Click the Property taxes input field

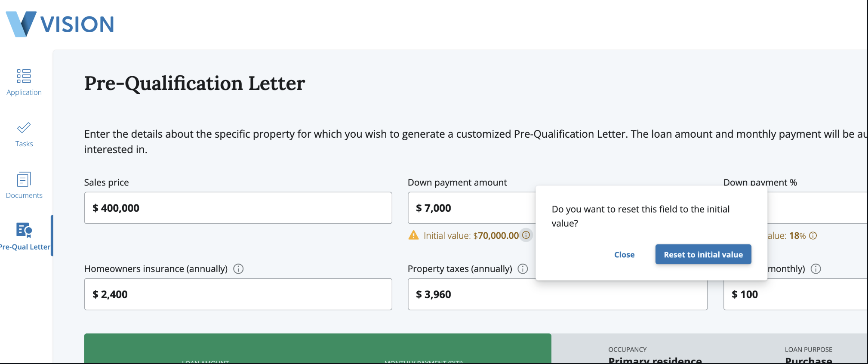[557, 295]
